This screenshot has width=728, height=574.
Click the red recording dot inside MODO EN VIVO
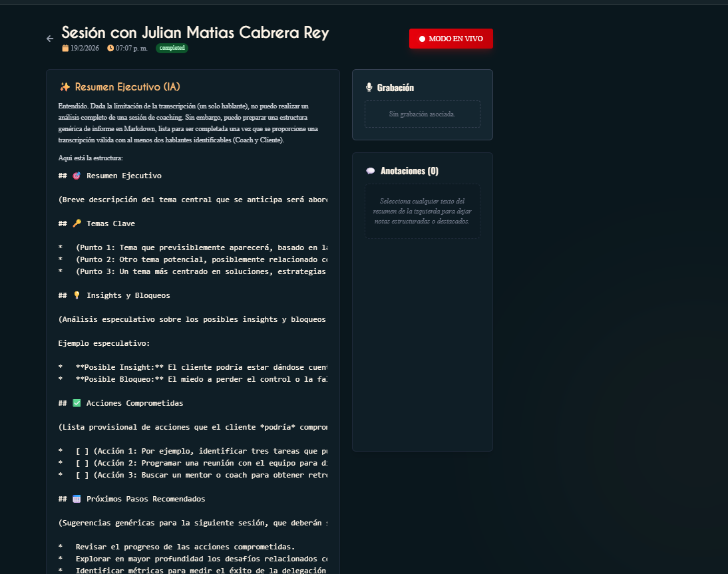coord(423,39)
